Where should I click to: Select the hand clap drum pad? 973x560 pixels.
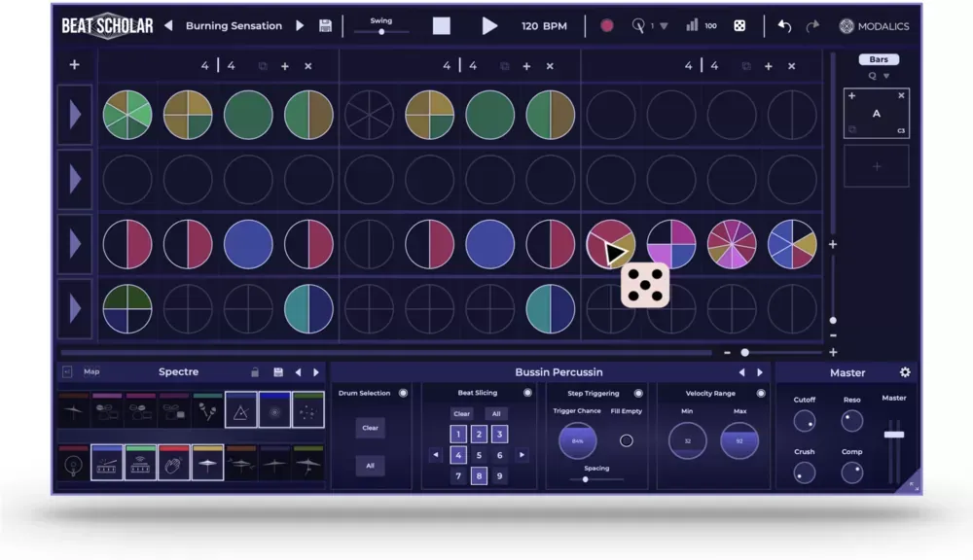pyautogui.click(x=174, y=463)
